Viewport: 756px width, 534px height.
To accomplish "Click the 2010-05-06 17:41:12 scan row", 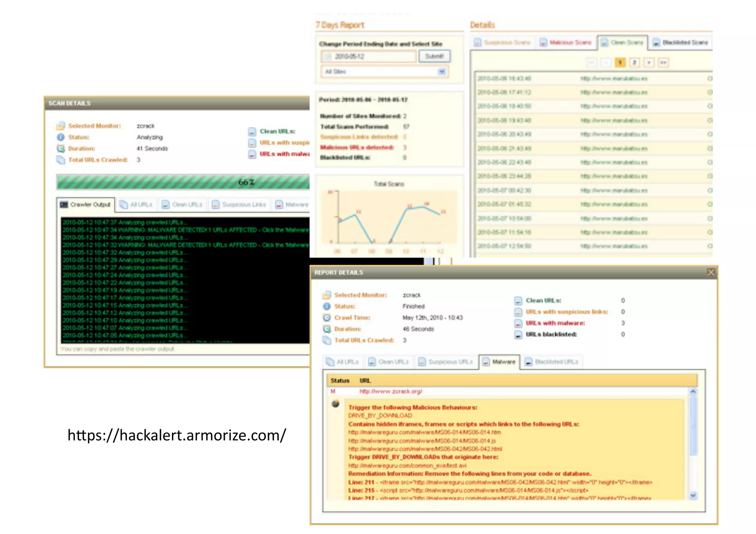I will (x=594, y=92).
